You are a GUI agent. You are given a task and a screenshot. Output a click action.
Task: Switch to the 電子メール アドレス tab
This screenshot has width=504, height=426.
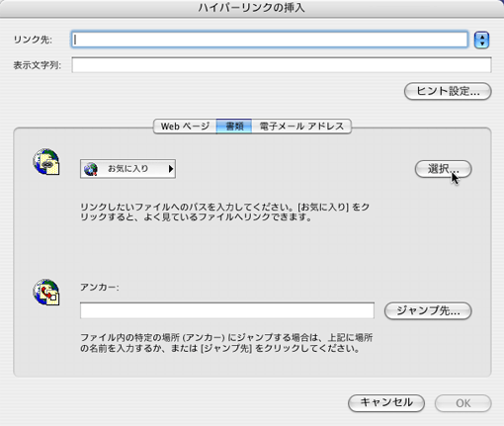pyautogui.click(x=301, y=127)
